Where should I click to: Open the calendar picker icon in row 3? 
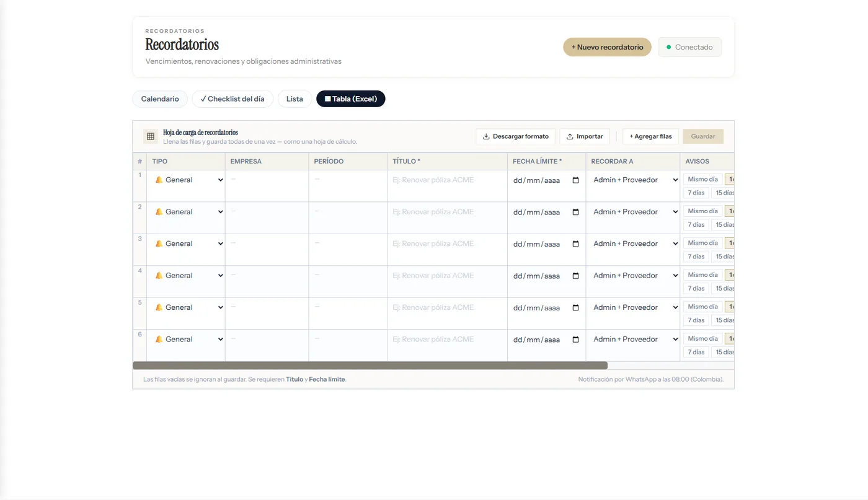pos(575,244)
